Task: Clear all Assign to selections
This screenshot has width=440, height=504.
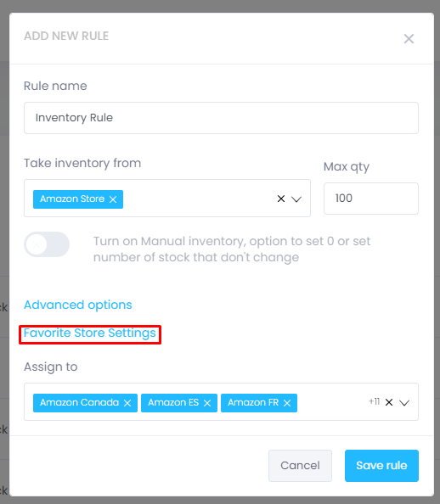Action: tap(389, 402)
